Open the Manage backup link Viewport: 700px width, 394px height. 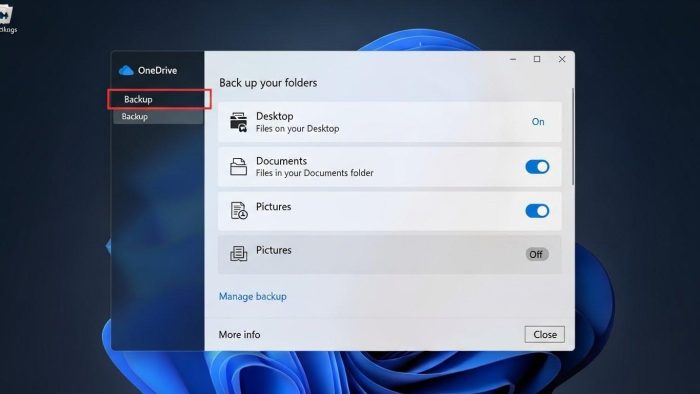coord(253,296)
